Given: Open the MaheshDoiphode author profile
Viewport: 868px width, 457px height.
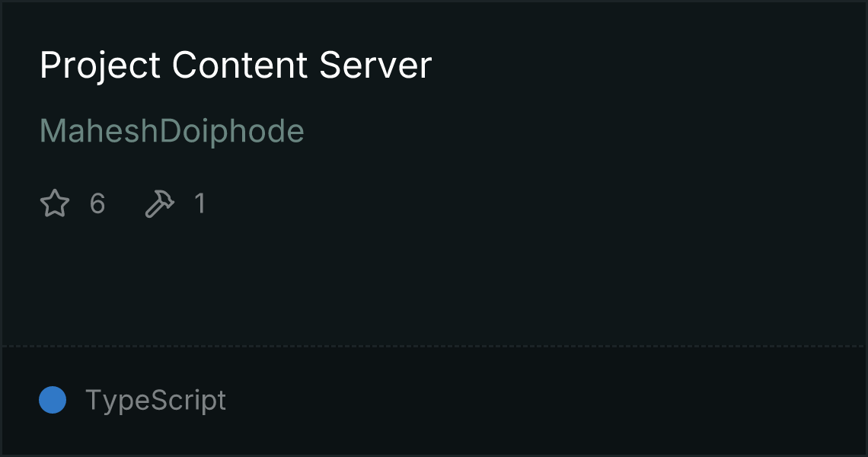Looking at the screenshot, I should point(171,131).
